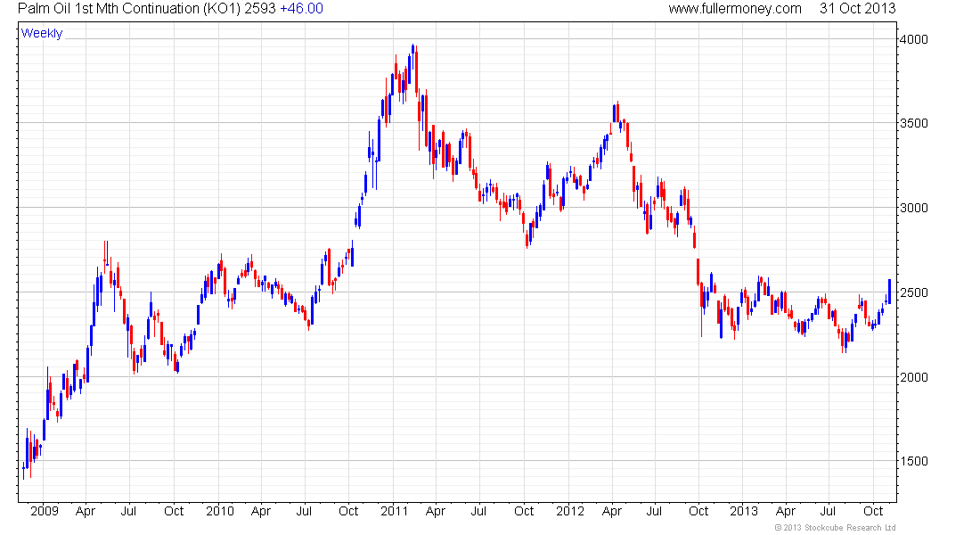Click the April 2012 peak candle near 3600
The height and width of the screenshot is (535, 980).
617,113
